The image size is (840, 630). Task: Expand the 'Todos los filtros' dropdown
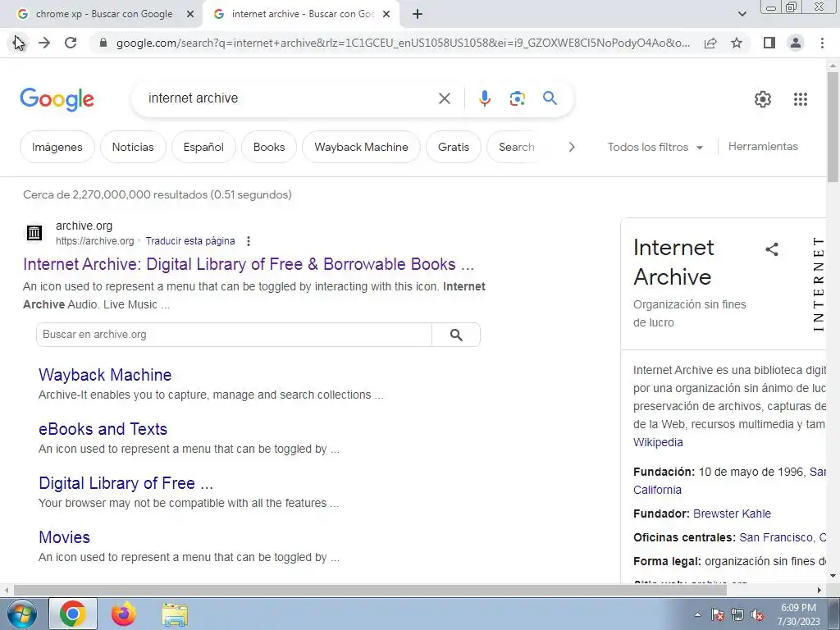pos(655,147)
